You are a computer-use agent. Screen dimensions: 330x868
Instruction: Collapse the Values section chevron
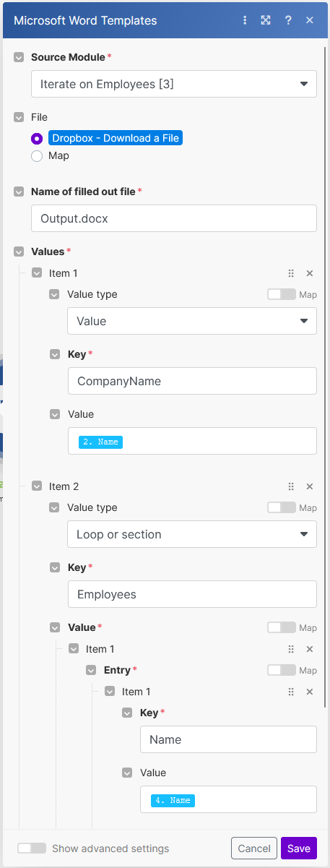[19, 252]
